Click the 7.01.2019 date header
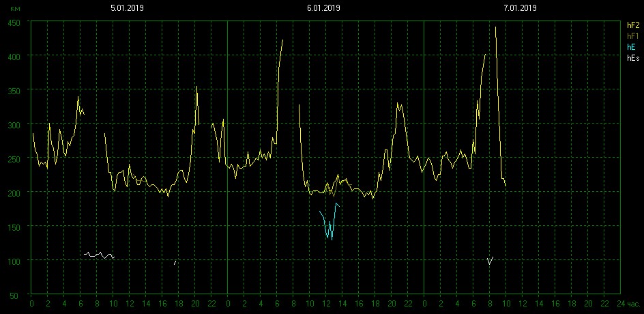The height and width of the screenshot is (314, 644). (x=520, y=8)
